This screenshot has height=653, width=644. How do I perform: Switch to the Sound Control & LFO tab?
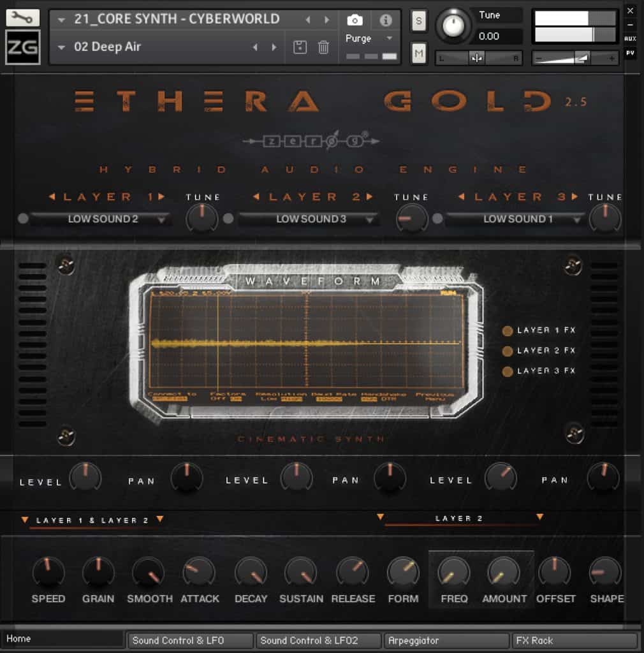(x=190, y=640)
